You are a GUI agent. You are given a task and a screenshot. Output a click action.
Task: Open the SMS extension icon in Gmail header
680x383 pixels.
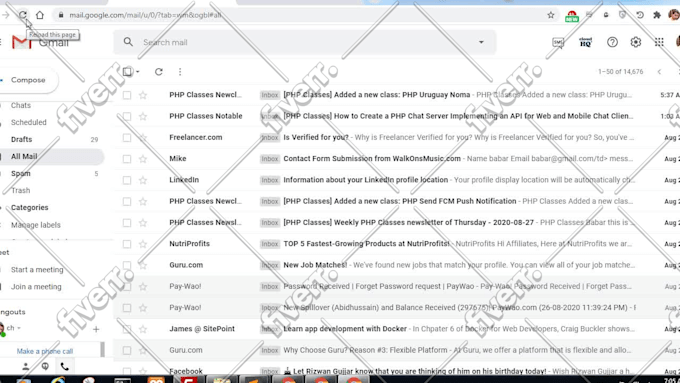558,43
